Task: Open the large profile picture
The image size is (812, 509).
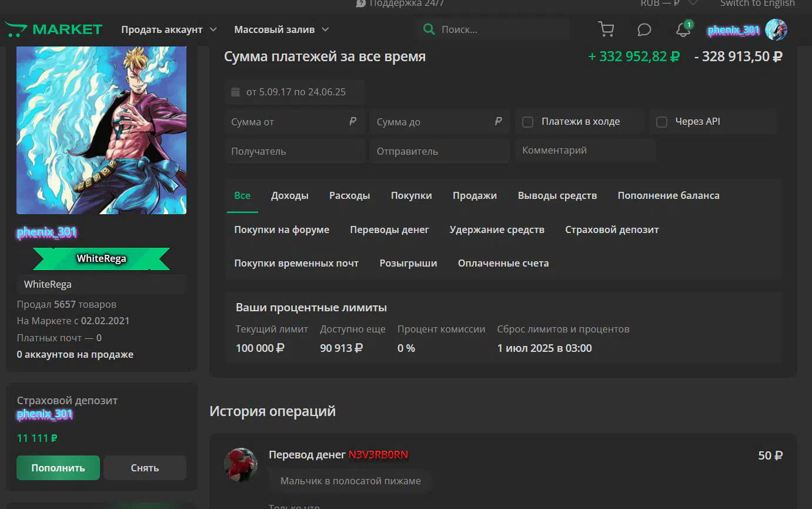Action: click(101, 130)
